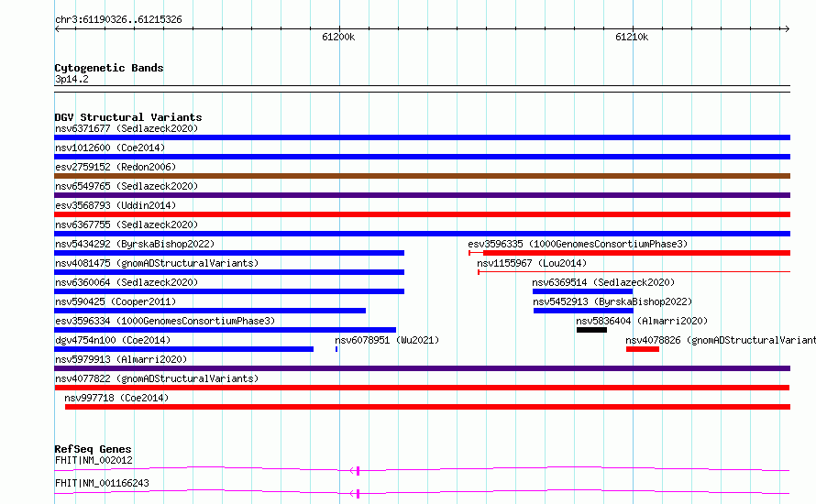
Task: Select the FHIT NM_002012 exon marker
Action: click(x=358, y=471)
